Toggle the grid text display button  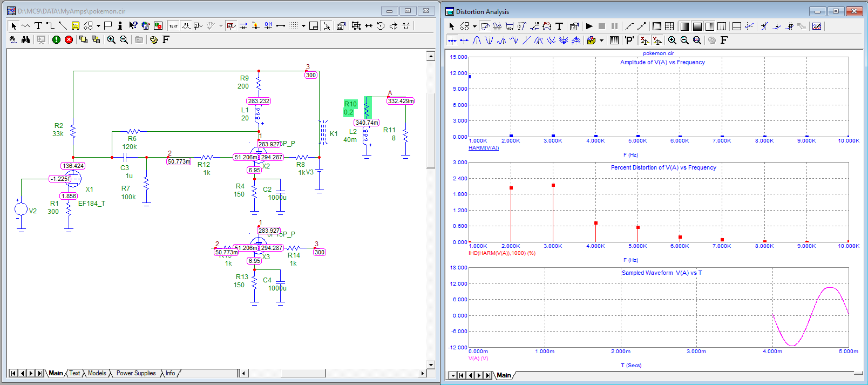coord(173,26)
